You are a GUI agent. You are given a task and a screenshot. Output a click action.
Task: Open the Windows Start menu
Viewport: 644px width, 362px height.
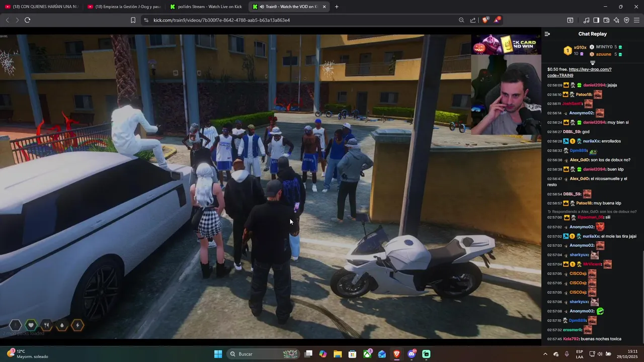click(x=218, y=354)
